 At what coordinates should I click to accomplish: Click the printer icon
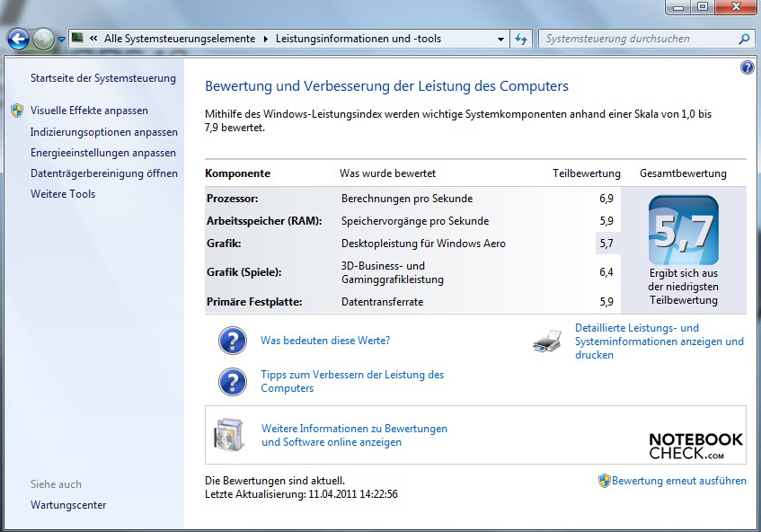(547, 341)
